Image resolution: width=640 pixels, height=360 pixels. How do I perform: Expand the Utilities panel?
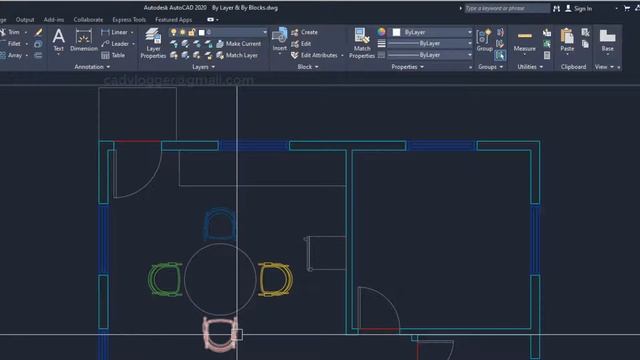pos(530,67)
